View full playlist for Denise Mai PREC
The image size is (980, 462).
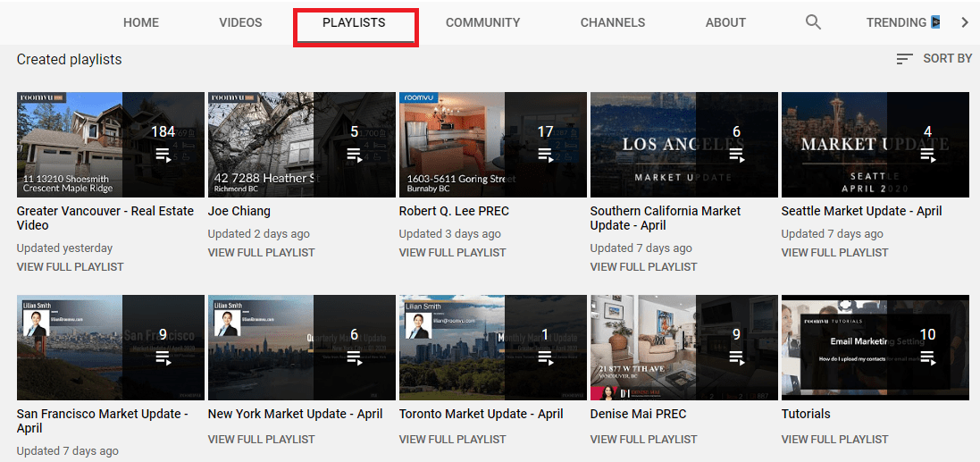643,439
